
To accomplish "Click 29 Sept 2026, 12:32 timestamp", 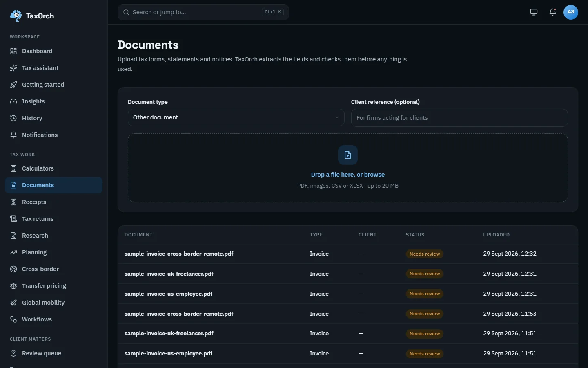I will 510,254.
